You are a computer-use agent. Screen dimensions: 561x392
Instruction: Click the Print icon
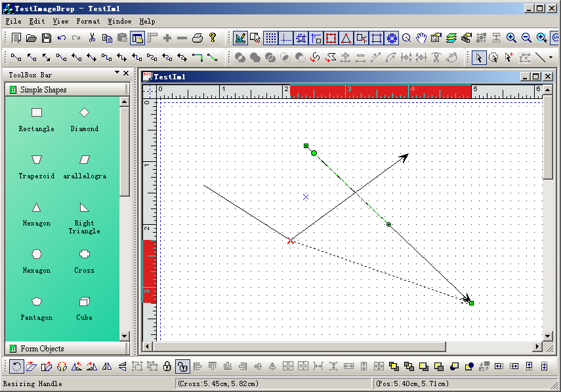[197, 38]
